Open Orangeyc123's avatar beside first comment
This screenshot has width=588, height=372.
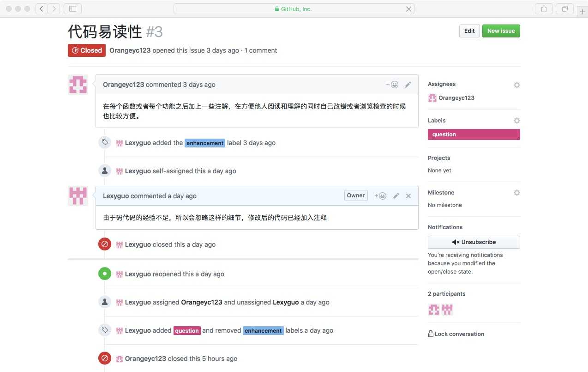point(78,85)
